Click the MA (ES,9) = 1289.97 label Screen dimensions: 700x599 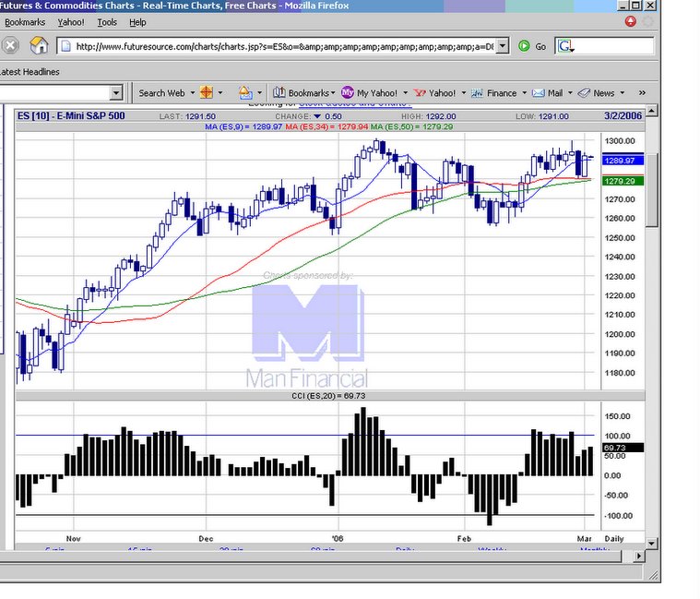tap(243, 126)
